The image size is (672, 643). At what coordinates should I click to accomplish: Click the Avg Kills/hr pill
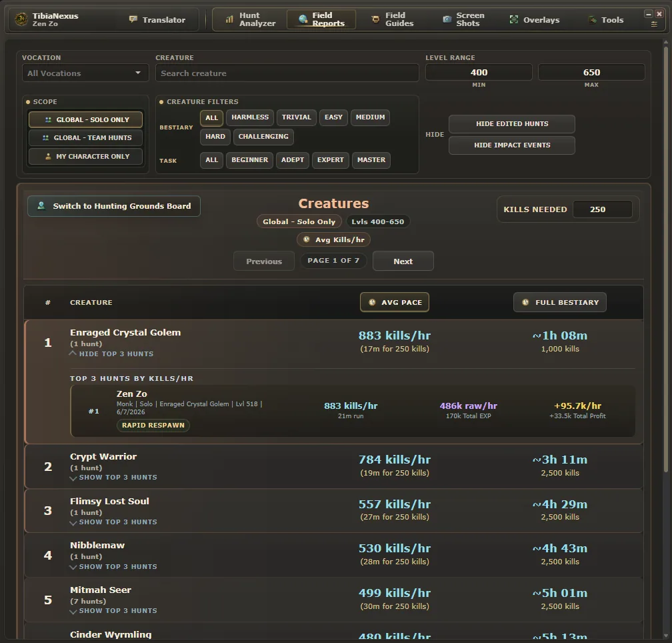click(x=334, y=239)
